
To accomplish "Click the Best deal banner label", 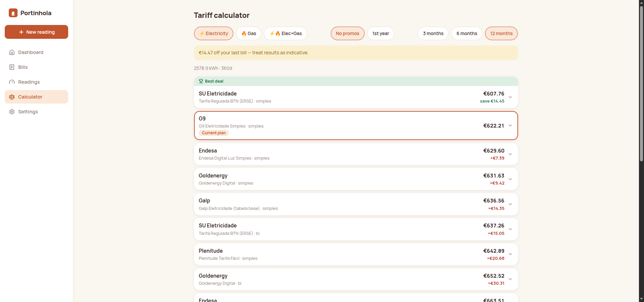I will [214, 81].
